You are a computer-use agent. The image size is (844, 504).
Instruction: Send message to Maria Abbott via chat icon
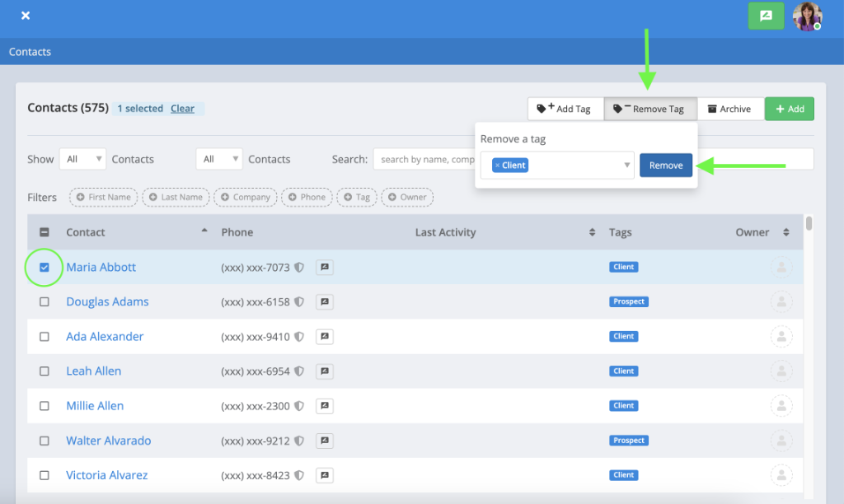(325, 268)
